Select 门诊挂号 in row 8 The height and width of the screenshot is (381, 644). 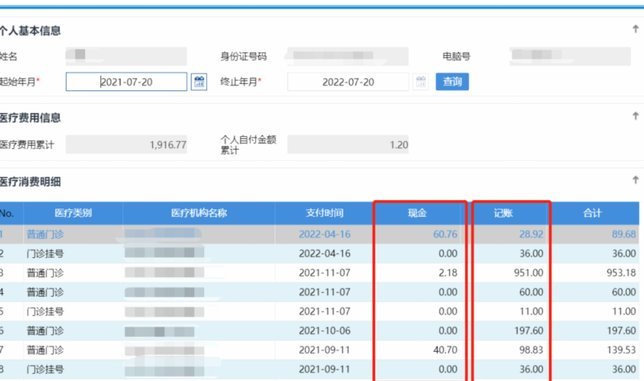(x=45, y=369)
